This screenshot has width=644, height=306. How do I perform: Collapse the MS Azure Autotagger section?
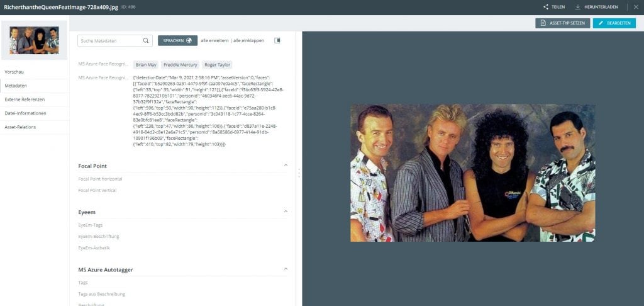(x=286, y=269)
